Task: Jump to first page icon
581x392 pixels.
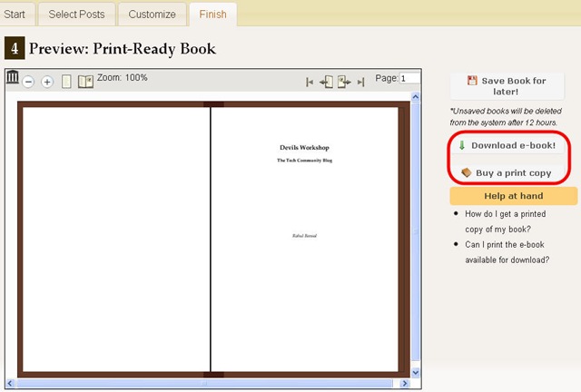Action: (310, 82)
